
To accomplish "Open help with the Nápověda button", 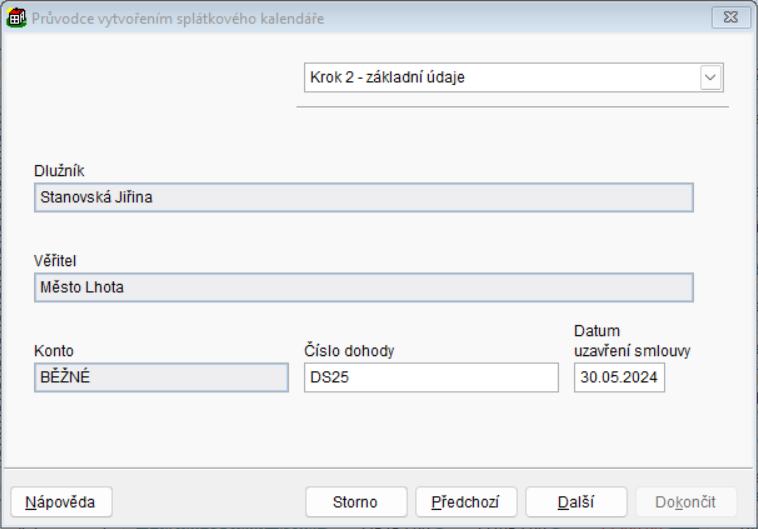I will 61,502.
